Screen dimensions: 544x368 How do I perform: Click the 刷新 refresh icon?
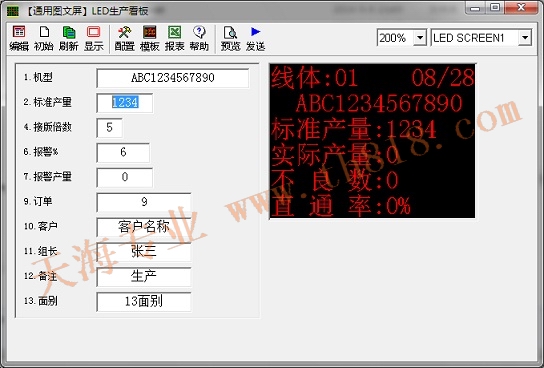69,38
